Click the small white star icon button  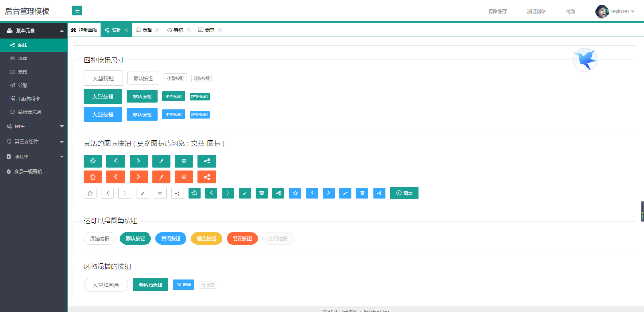[x=90, y=193]
